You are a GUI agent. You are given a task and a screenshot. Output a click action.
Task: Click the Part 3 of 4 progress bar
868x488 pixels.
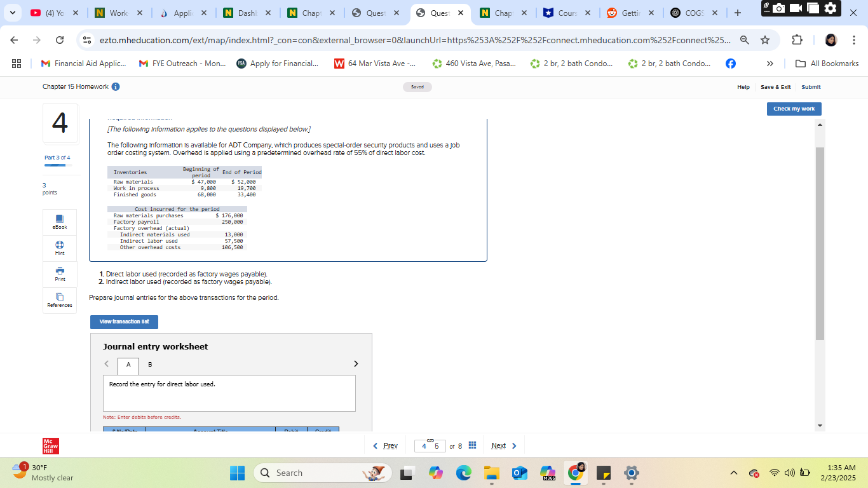tap(59, 164)
